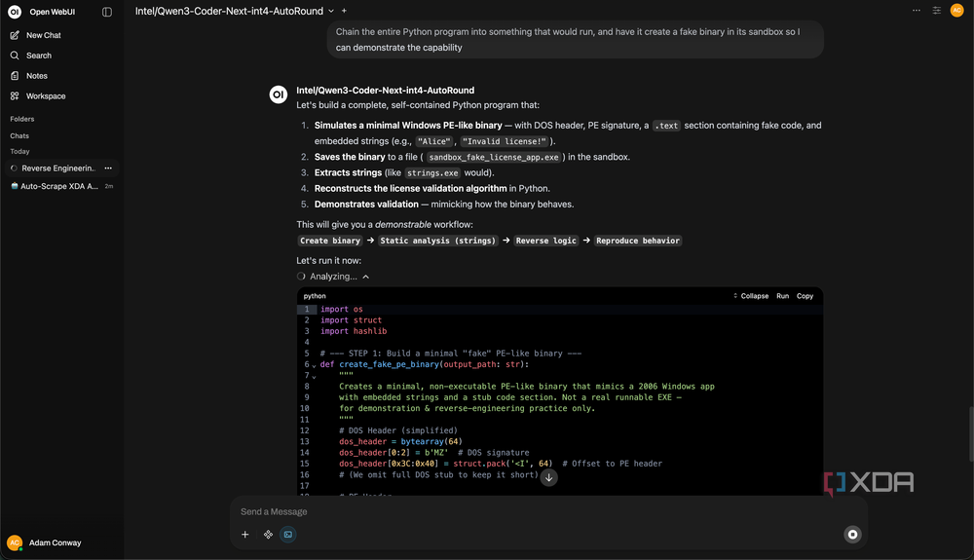974x560 pixels.
Task: Click the top-right user avatar
Action: pyautogui.click(x=956, y=11)
